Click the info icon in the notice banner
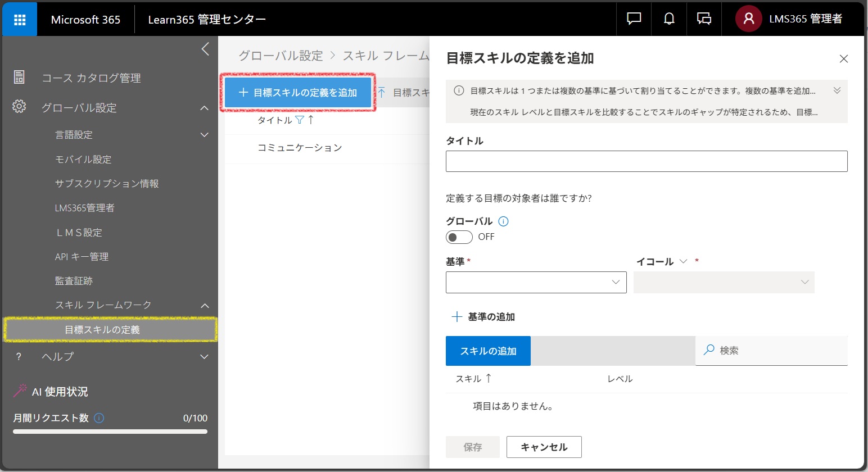 pyautogui.click(x=459, y=90)
